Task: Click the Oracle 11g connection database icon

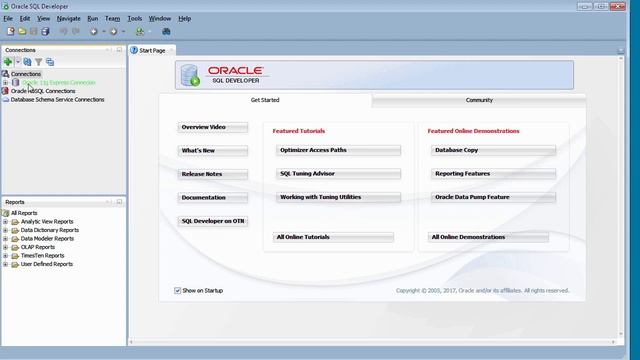Action: 16,82
